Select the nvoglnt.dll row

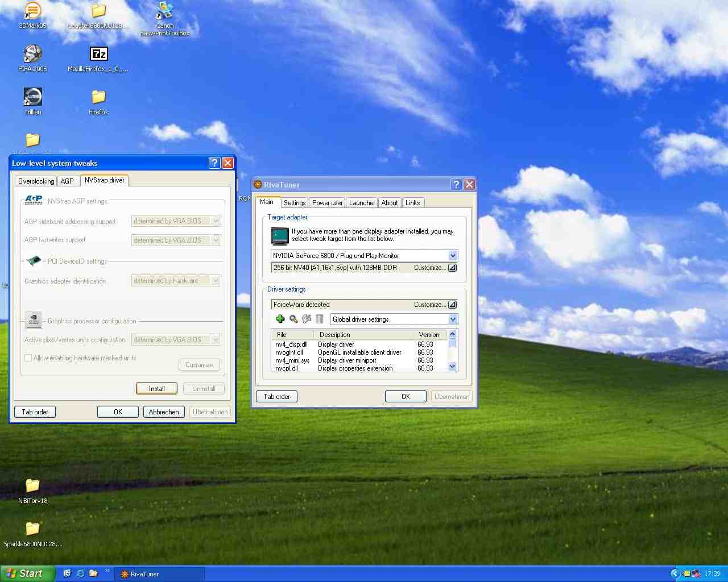point(359,352)
